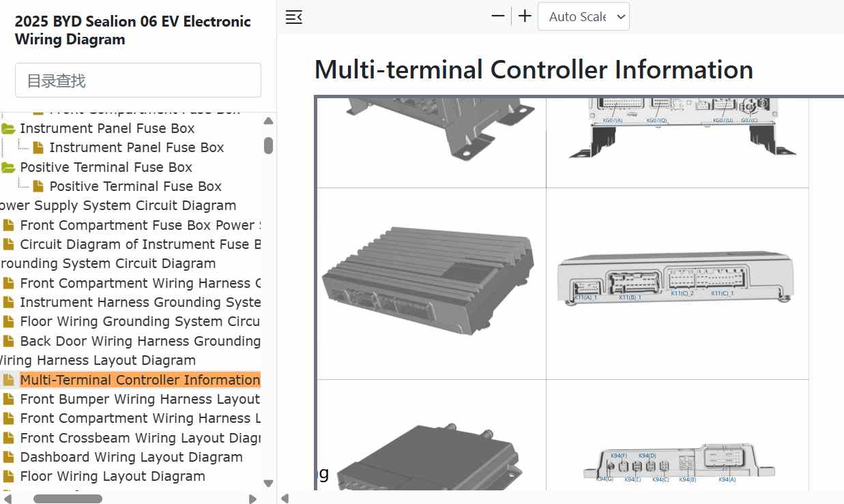This screenshot has width=844, height=504.
Task: Click file icon beside Front Crossbeam Wiring Layout
Action: click(x=8, y=438)
